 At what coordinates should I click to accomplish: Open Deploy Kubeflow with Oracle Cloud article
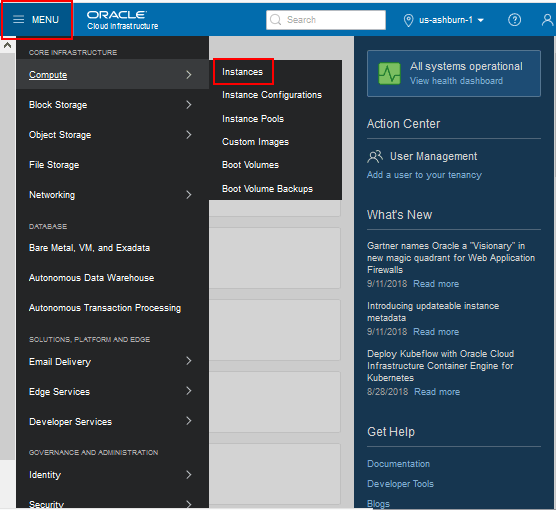440,366
